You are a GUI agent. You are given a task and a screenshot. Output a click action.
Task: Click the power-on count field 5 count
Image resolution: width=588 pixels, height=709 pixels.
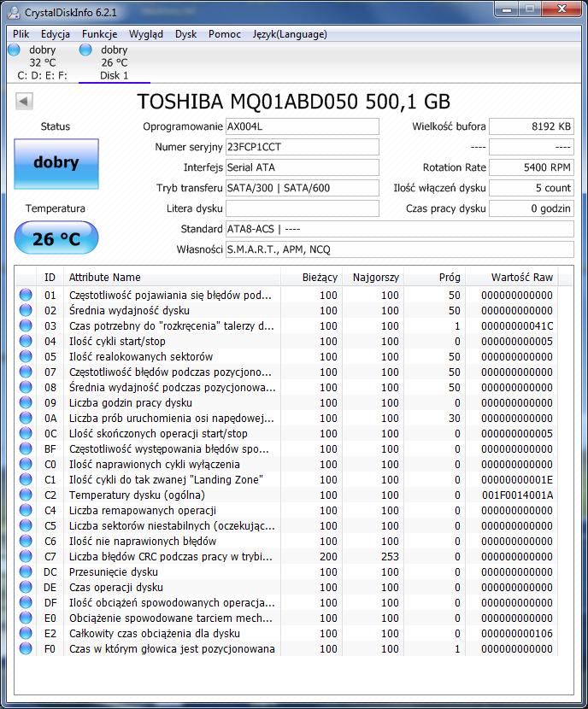(532, 188)
